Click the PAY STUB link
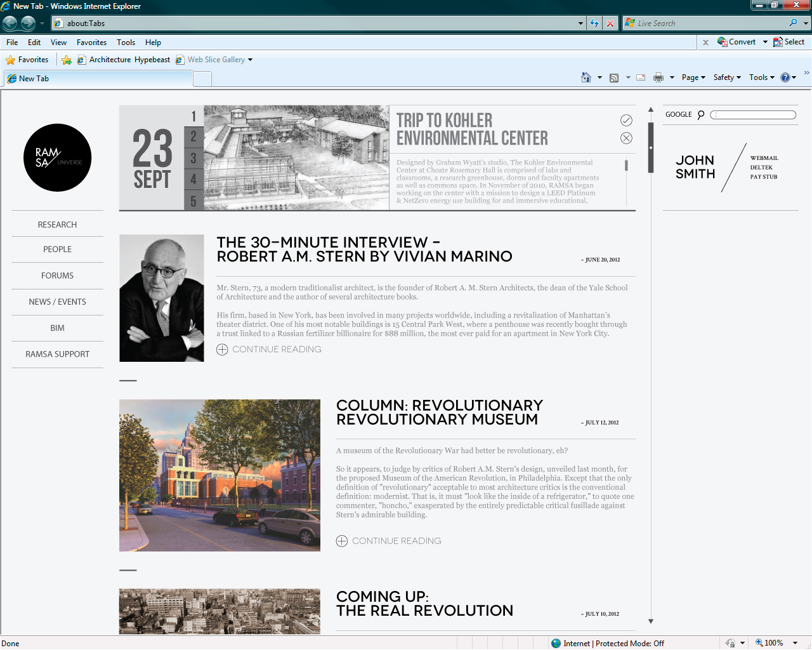 (x=763, y=177)
